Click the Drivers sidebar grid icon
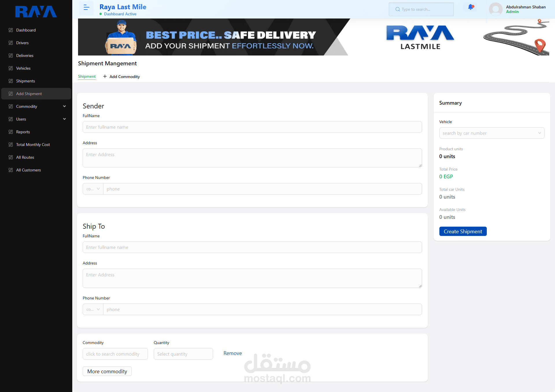Viewport: 555px width, 392px height. point(11,43)
